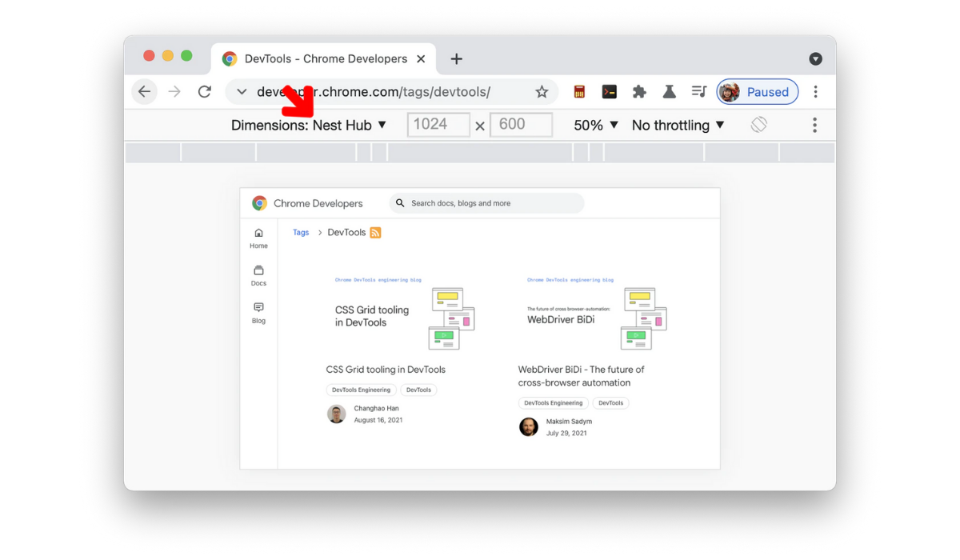Open the No throttling dropdown
Viewport: 960px width, 560px height.
tap(678, 125)
